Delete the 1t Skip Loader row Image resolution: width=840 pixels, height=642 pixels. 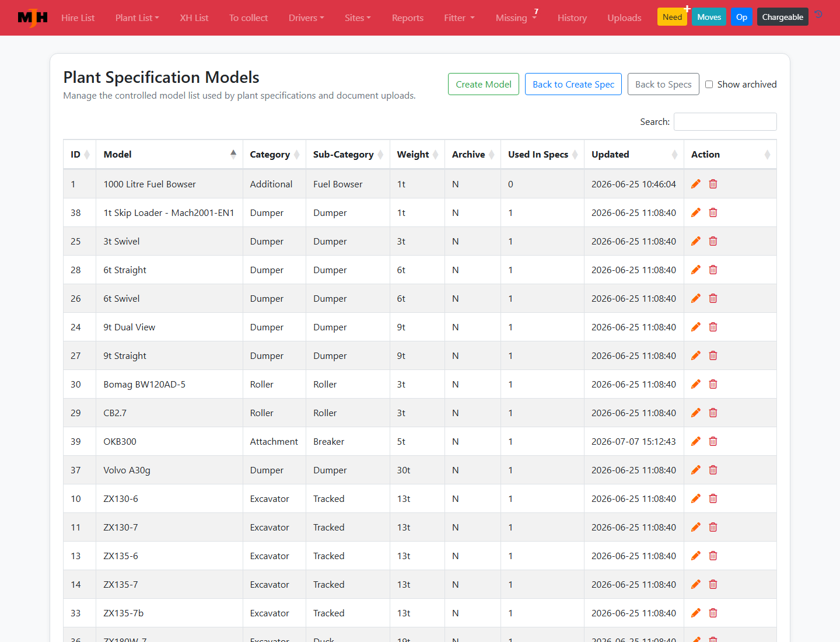pyautogui.click(x=713, y=213)
